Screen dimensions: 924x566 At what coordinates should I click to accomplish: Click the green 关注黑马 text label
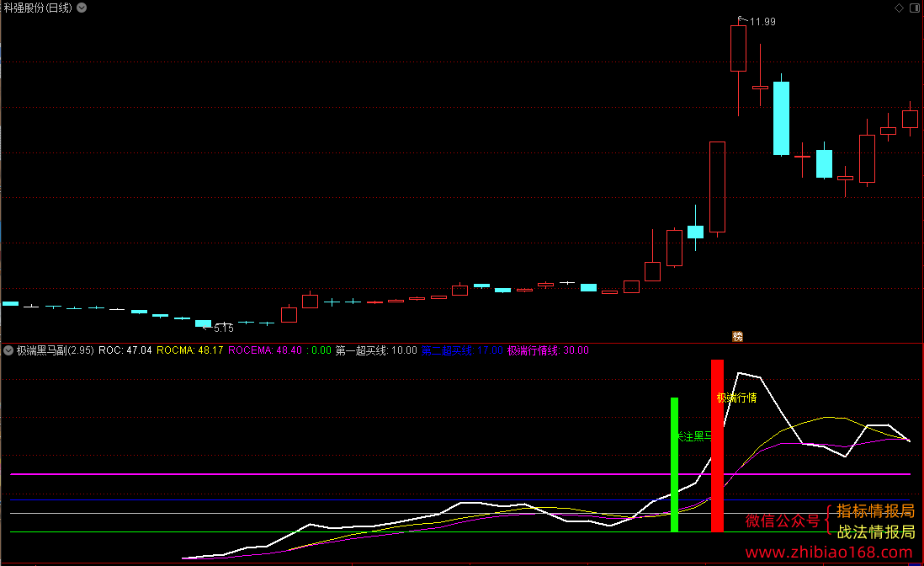point(694,436)
